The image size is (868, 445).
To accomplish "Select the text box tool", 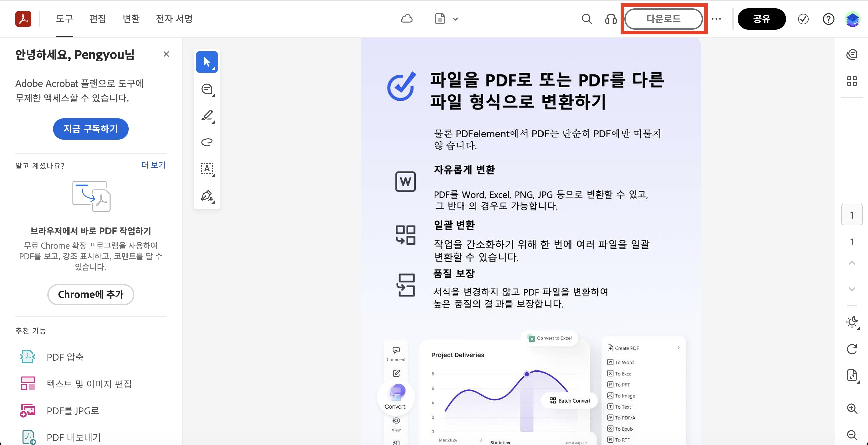I will 207,169.
